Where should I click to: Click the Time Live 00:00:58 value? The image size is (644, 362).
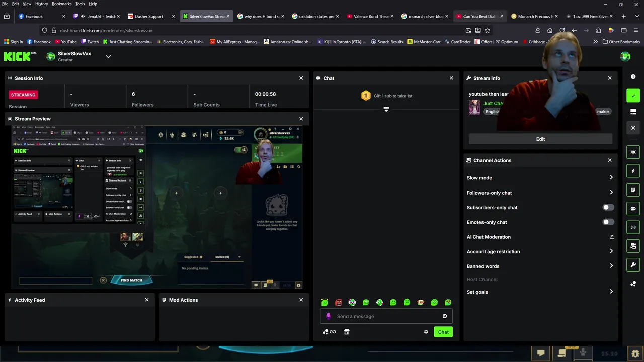tap(265, 94)
